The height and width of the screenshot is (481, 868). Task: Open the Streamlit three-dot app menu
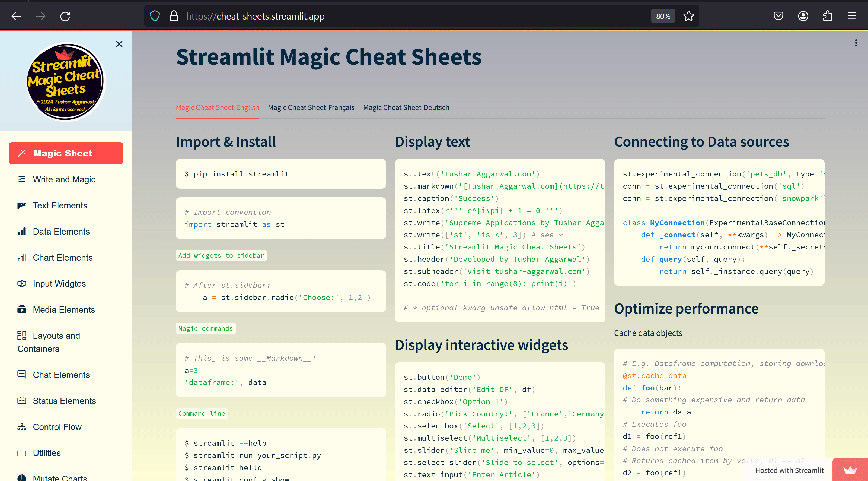point(856,43)
